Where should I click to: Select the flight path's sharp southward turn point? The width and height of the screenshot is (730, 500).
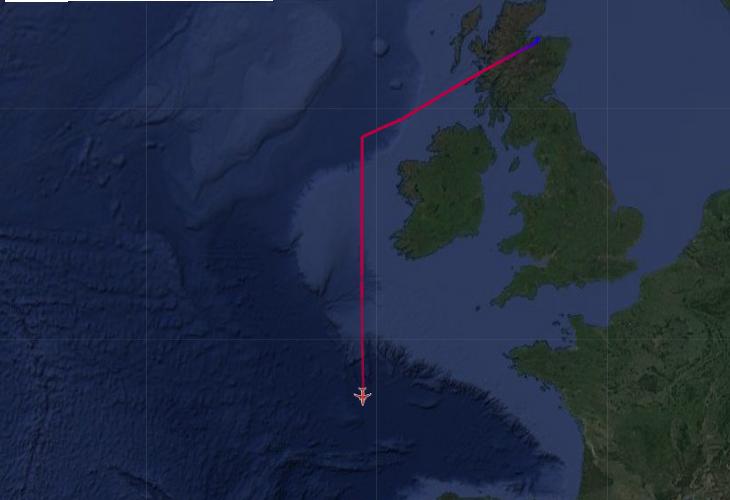point(363,136)
